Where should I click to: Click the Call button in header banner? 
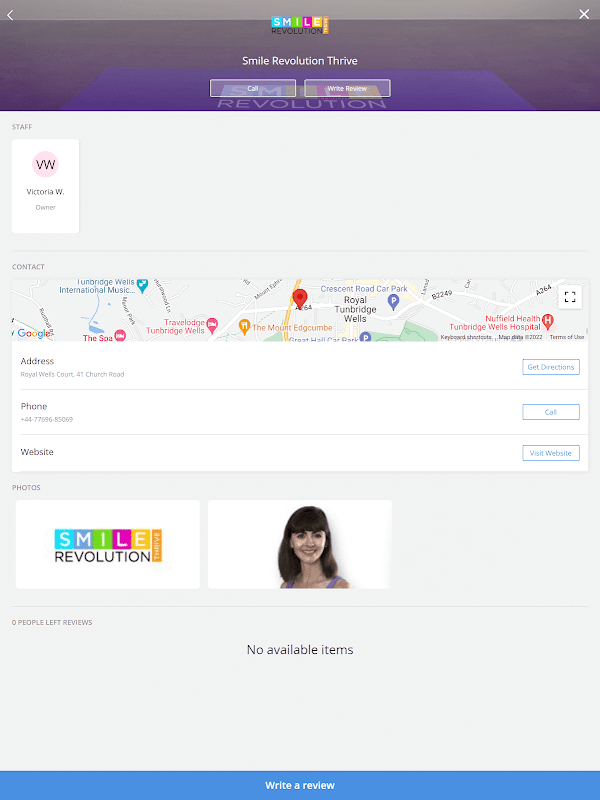tap(253, 88)
